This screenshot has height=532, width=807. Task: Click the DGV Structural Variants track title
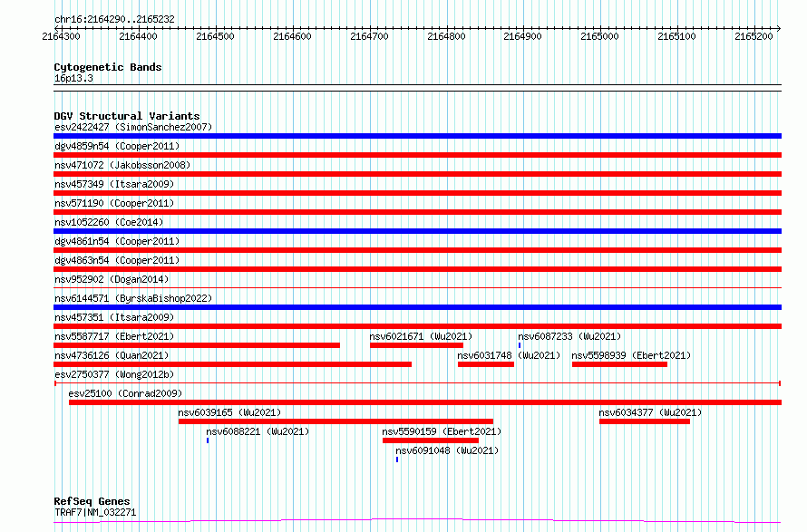pos(127,116)
